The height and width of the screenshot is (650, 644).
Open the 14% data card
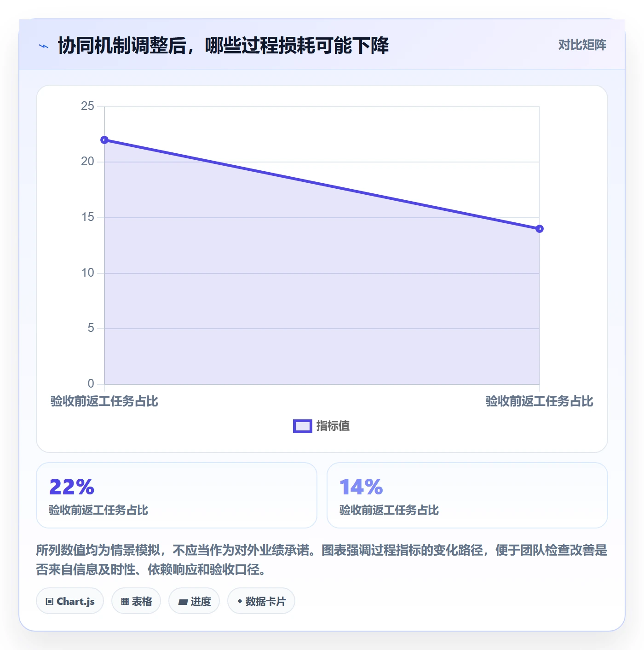[467, 495]
